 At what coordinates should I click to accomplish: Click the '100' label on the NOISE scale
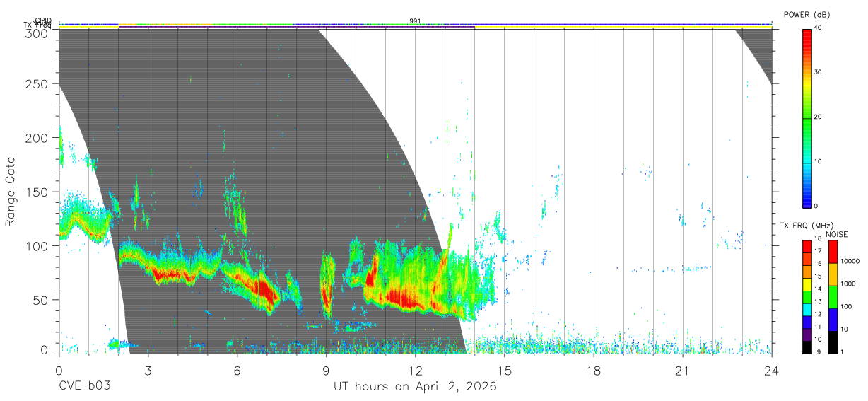(846, 307)
